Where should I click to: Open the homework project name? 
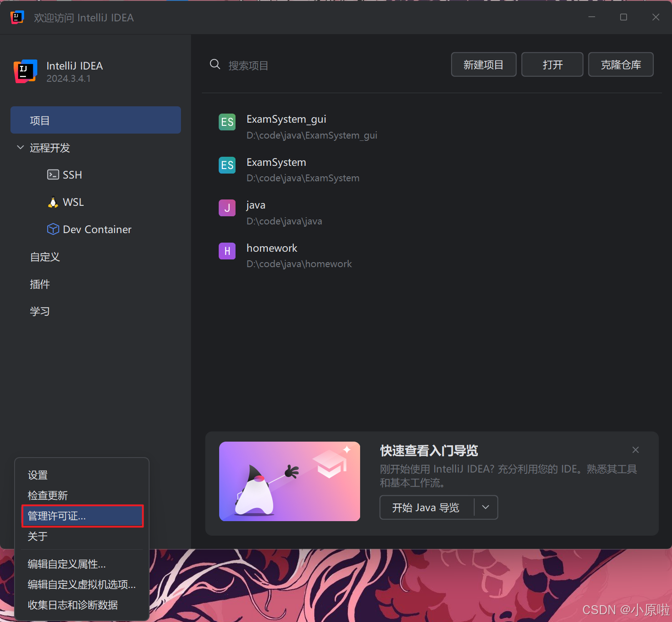[x=271, y=248]
